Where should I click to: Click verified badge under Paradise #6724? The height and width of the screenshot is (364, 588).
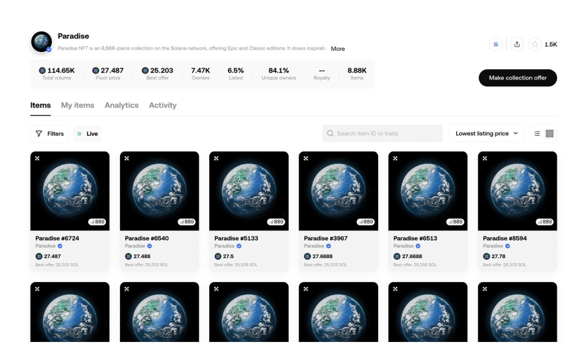[x=60, y=246]
